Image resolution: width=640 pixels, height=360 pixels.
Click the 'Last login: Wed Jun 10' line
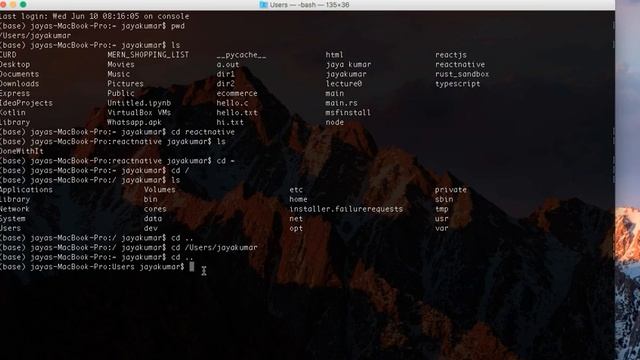(94, 16)
